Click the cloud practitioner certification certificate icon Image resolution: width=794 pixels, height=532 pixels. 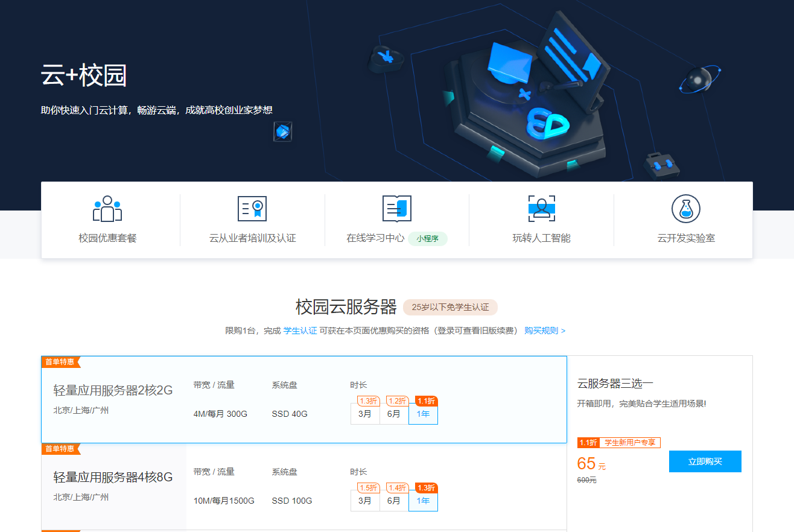click(x=252, y=209)
